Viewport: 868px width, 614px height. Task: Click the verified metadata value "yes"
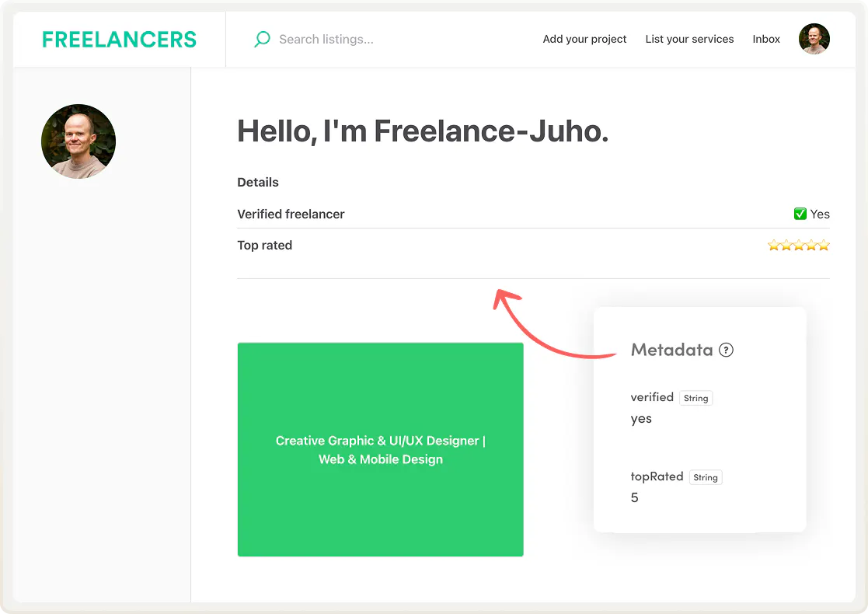641,419
